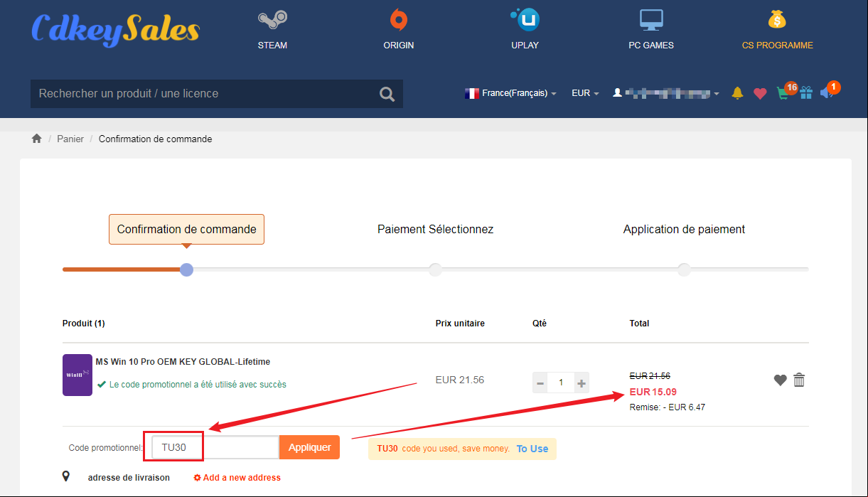Screen dimensions: 868x497
Task: Click the Appliquer button
Action: [309, 447]
